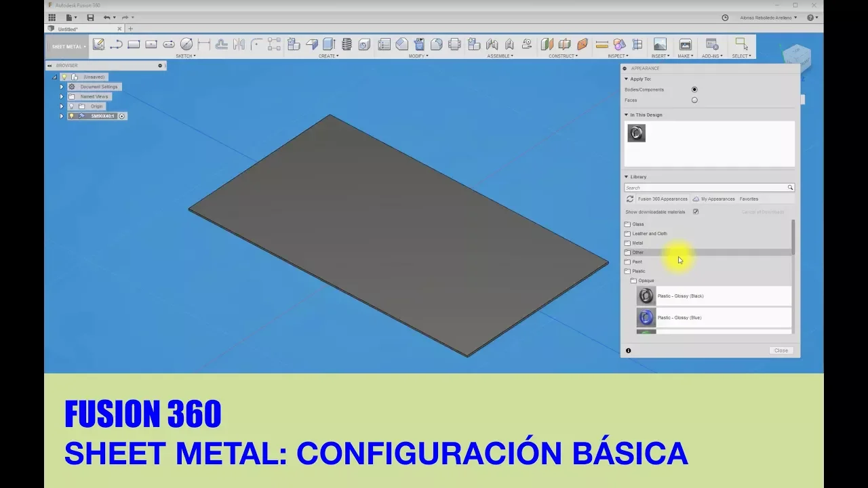Viewport: 868px width, 488px height.
Task: Select the Rectangular Pattern sketch tool
Action: [274, 44]
